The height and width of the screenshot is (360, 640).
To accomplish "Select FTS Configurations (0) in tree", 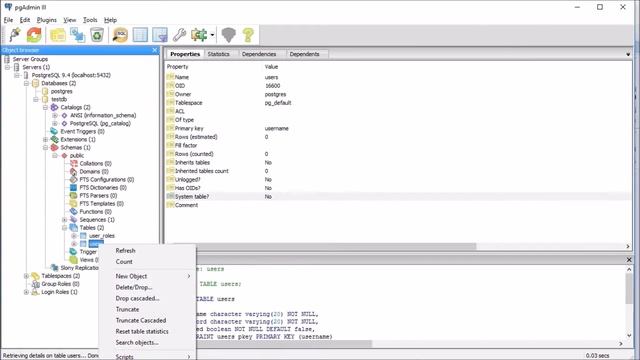I will coord(107,180).
